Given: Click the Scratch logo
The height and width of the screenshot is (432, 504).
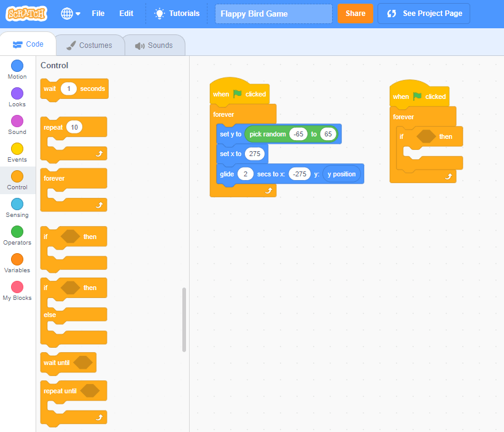Looking at the screenshot, I should click(x=26, y=13).
